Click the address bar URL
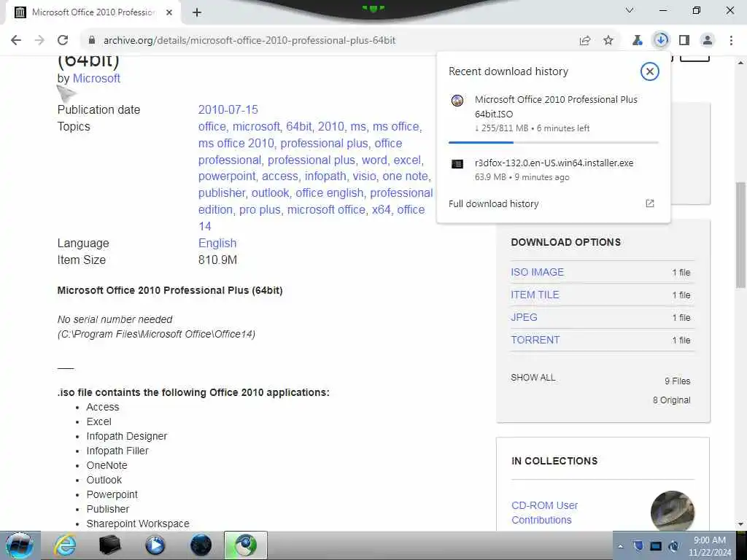747x560 pixels. point(249,41)
